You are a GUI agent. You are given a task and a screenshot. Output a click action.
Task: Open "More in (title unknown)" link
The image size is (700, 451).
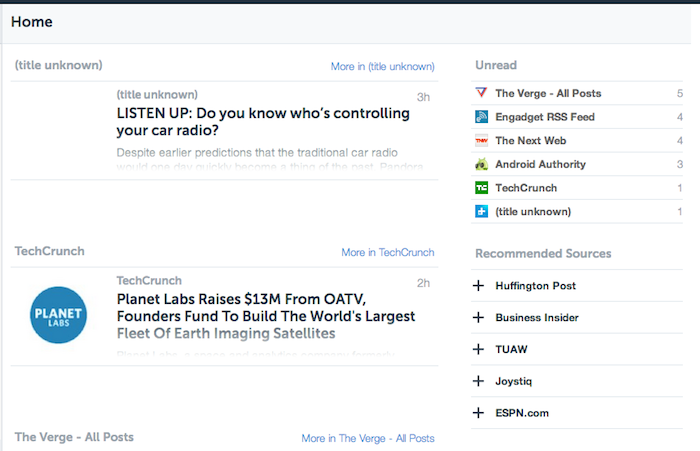(382, 67)
